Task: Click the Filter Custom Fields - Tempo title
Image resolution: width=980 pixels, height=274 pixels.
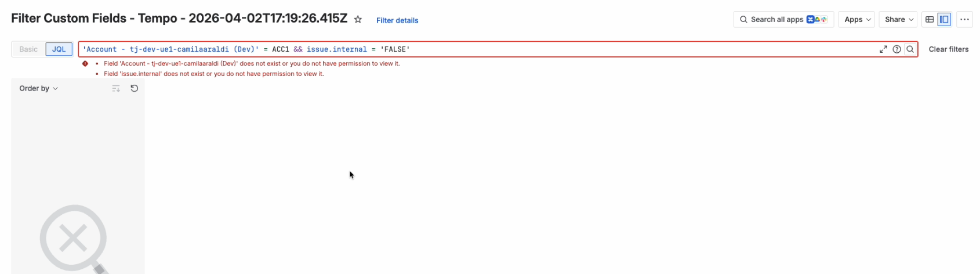Action: 179,19
